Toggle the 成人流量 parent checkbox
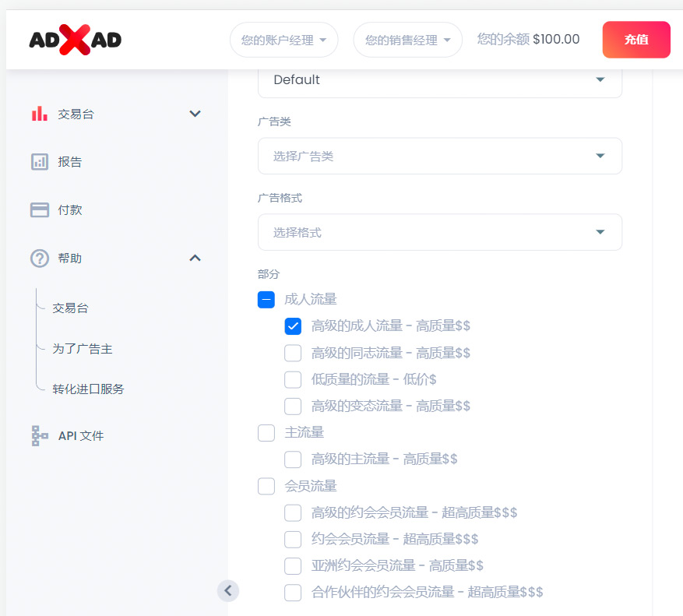683x616 pixels. pyautogui.click(x=266, y=300)
